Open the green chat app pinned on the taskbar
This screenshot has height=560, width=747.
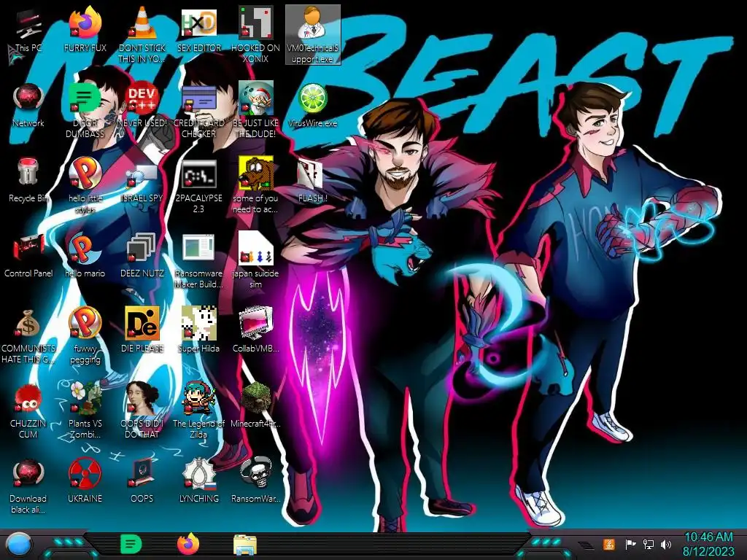coord(131,544)
